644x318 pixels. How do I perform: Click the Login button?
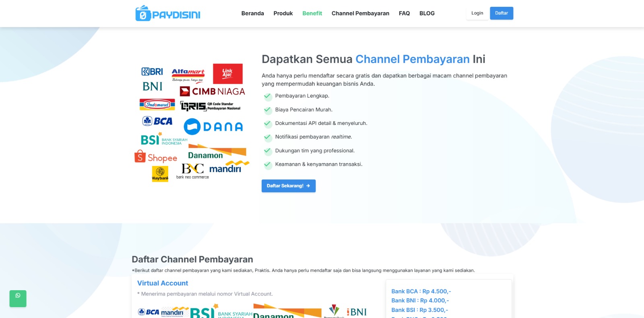(477, 13)
